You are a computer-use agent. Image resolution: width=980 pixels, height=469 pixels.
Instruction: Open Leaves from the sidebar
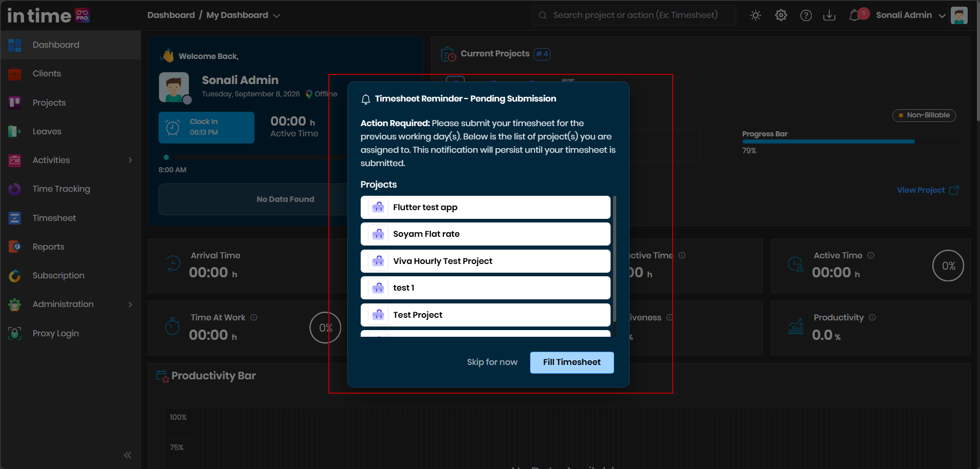click(71, 131)
